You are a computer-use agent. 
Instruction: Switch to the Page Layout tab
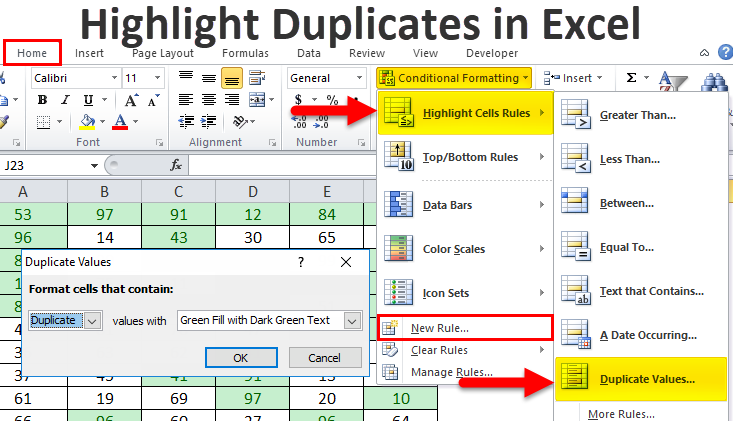(x=163, y=53)
